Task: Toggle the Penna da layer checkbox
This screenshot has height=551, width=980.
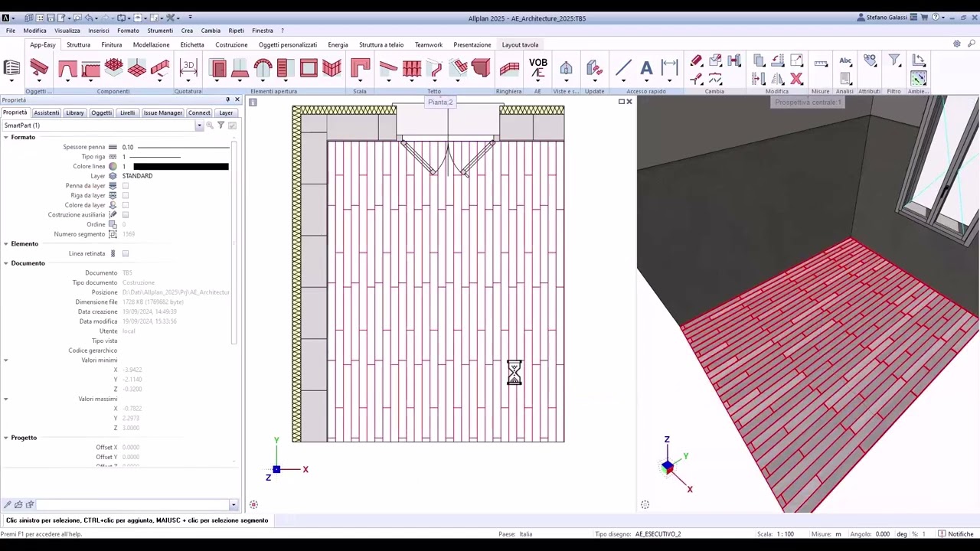Action: coord(126,186)
